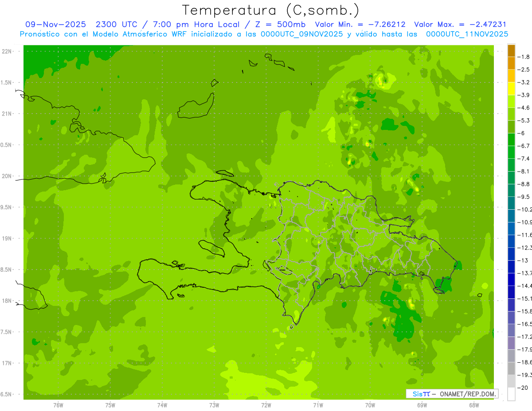Click valid-until time '0000UTC_11NOV2025'
Image resolution: width=532 pixels, height=411 pixels.
(x=467, y=34)
